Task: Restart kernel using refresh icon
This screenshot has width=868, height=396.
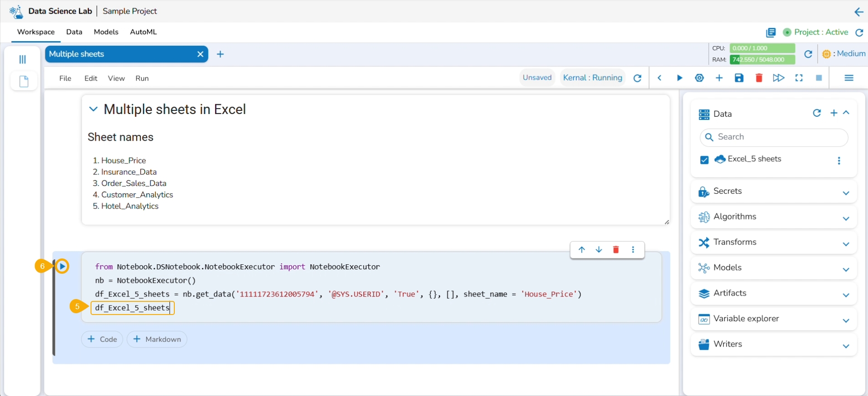Action: point(637,78)
